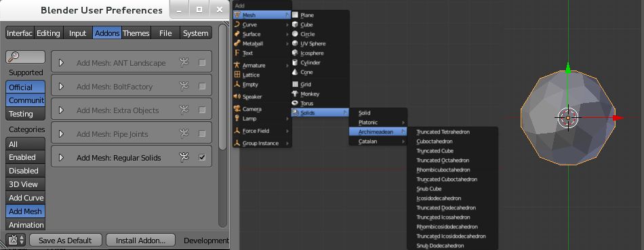Choose Truncated Tetrahedron from Archimedean menu
Screen dimensions: 644x250
tap(452, 131)
